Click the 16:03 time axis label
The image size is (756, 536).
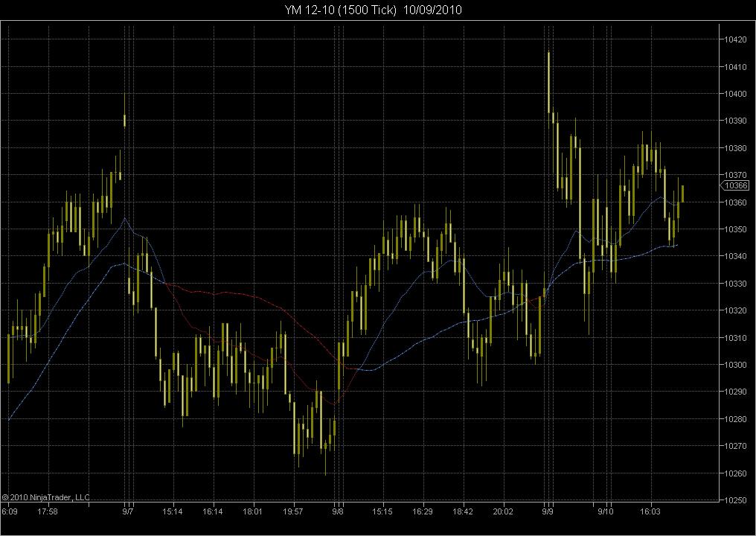(x=650, y=511)
